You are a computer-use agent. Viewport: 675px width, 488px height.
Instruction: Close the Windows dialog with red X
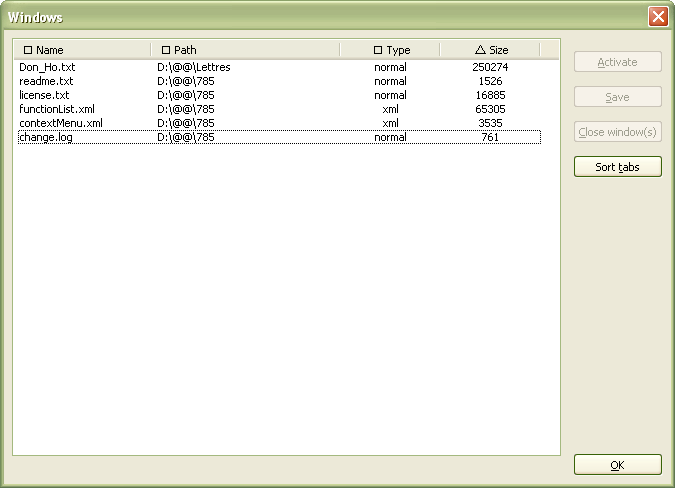657,17
